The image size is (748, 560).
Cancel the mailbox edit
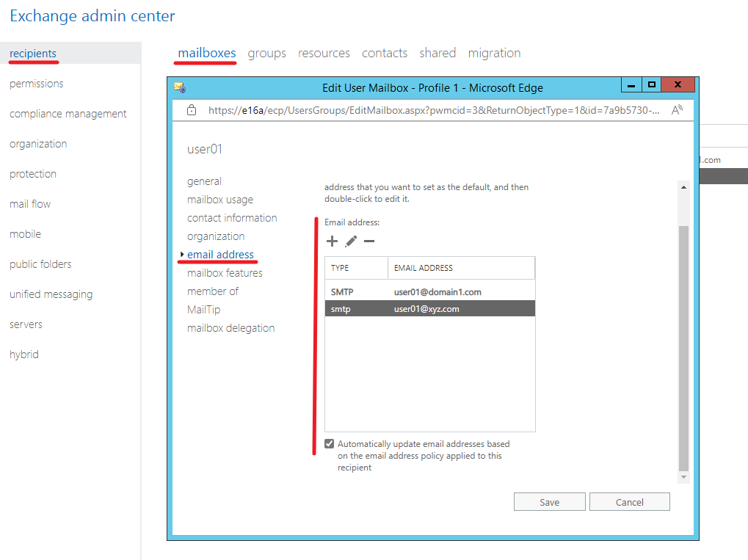click(x=630, y=502)
